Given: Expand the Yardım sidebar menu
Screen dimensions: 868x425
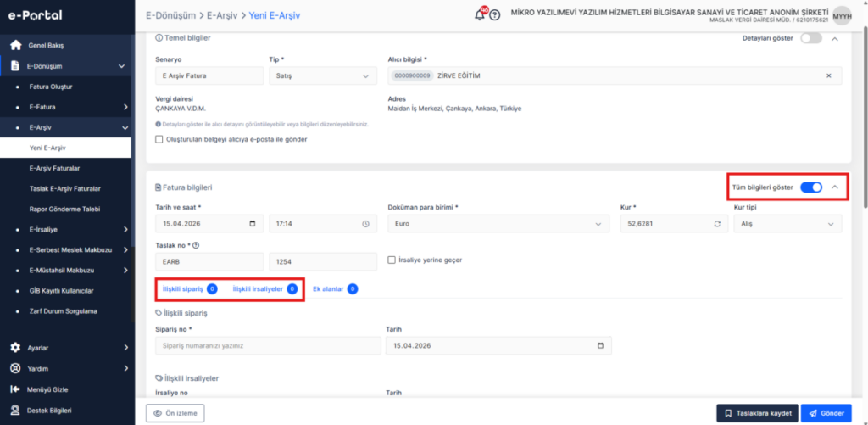Looking at the screenshot, I should click(x=125, y=368).
